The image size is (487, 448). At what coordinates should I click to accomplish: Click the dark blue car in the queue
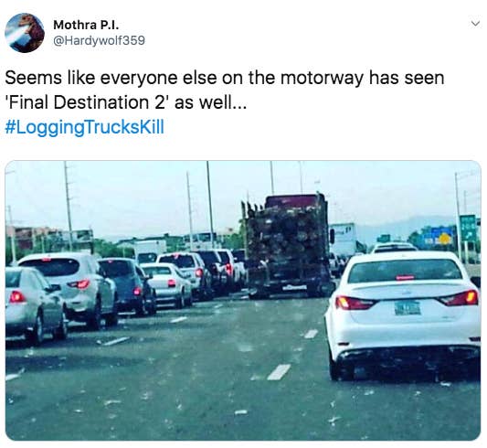pos(127,286)
